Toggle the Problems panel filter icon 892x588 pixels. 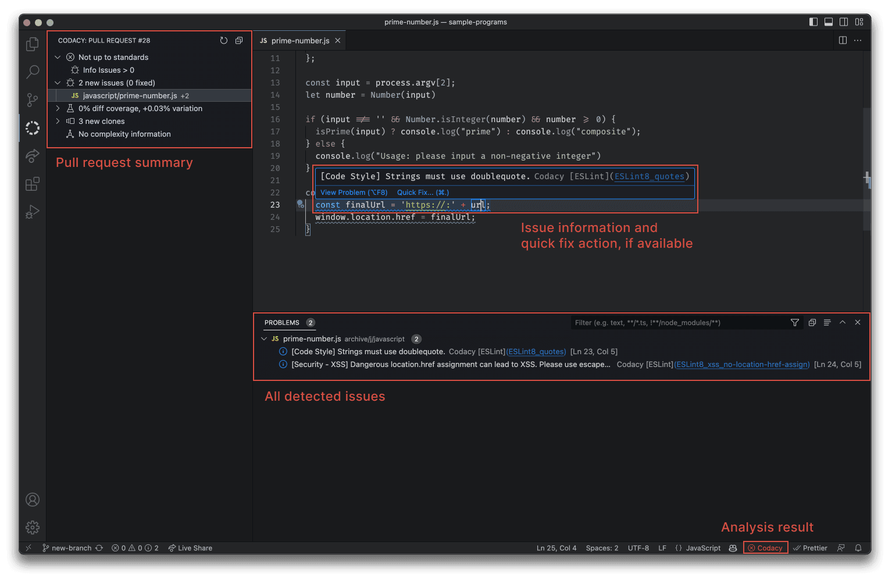pyautogui.click(x=795, y=322)
